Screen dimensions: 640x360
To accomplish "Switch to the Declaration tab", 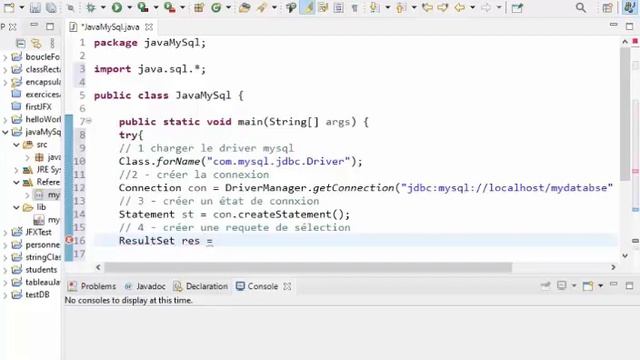I will 200,286.
